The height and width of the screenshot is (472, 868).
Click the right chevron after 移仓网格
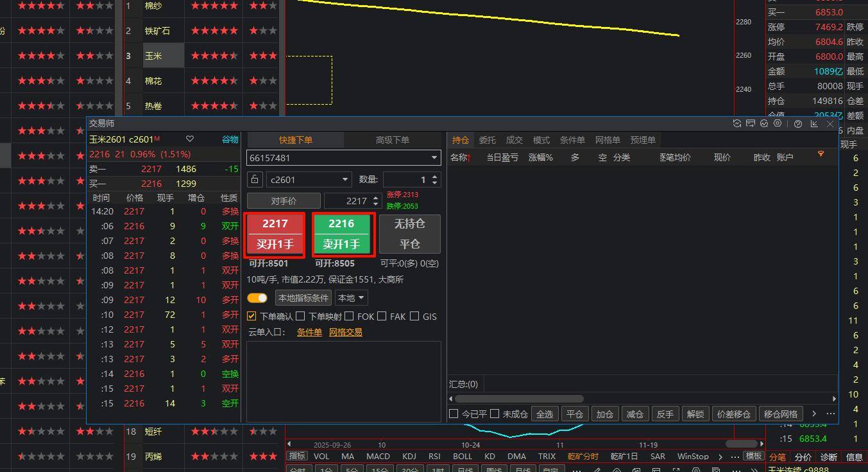(x=814, y=414)
